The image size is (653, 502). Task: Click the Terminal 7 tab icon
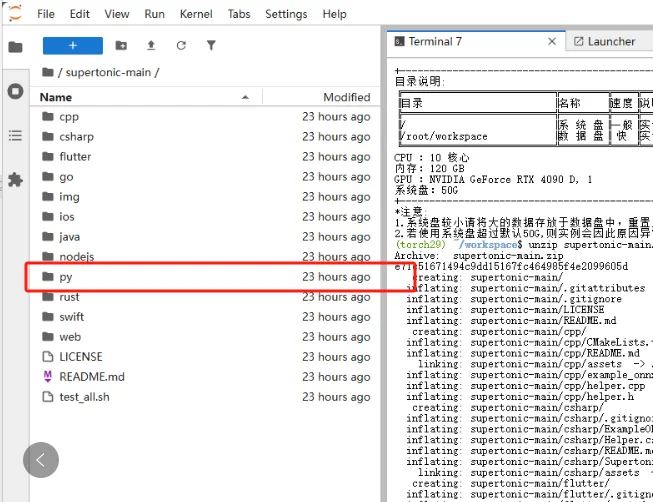click(x=399, y=41)
